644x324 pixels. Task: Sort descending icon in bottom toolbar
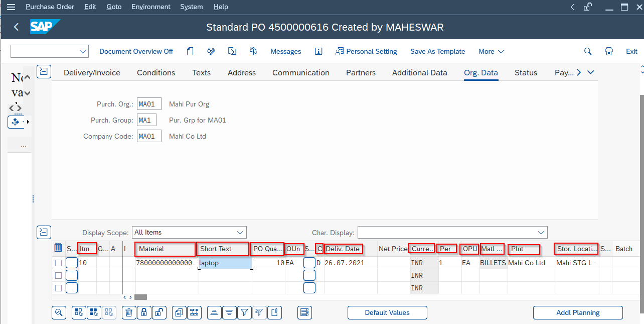[229, 312]
